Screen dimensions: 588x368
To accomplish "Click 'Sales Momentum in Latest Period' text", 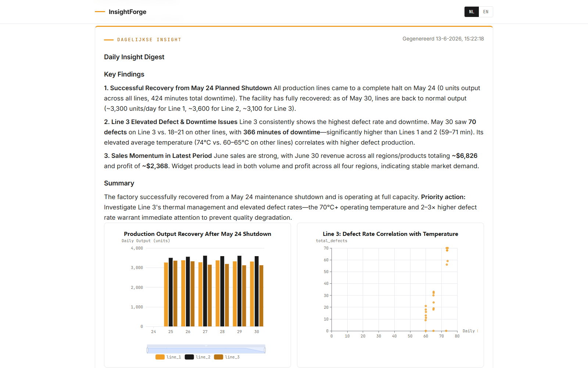I will tap(162, 156).
